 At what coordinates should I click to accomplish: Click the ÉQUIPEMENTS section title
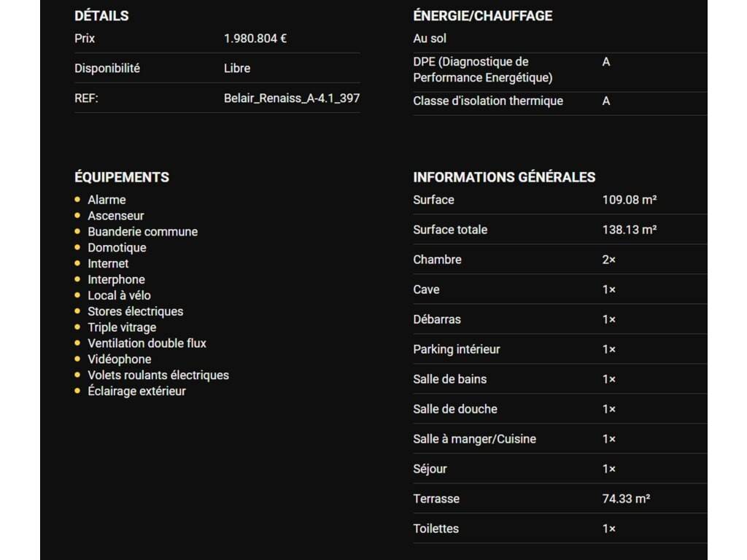click(122, 177)
